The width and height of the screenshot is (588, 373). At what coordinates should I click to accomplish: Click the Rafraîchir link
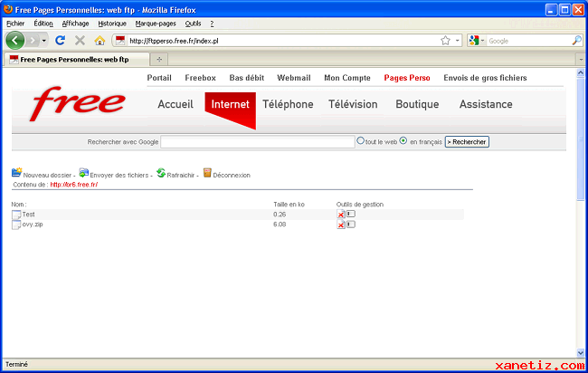181,176
